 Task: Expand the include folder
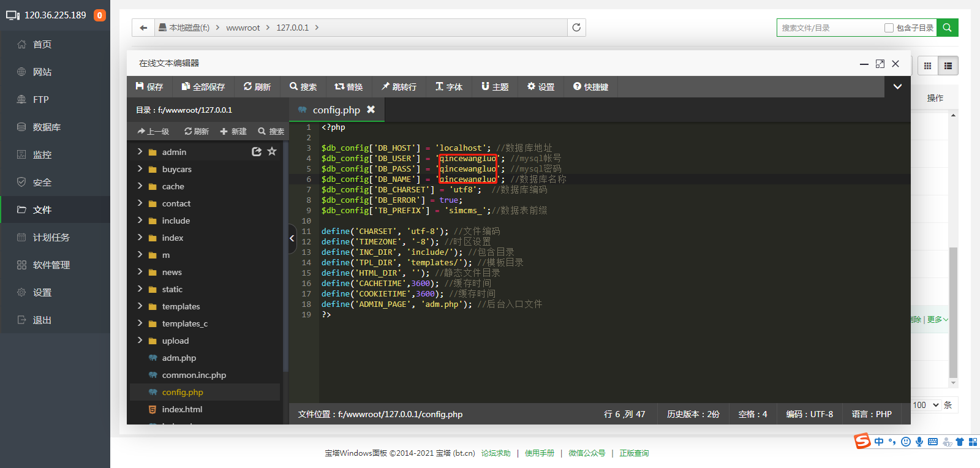pyautogui.click(x=140, y=220)
